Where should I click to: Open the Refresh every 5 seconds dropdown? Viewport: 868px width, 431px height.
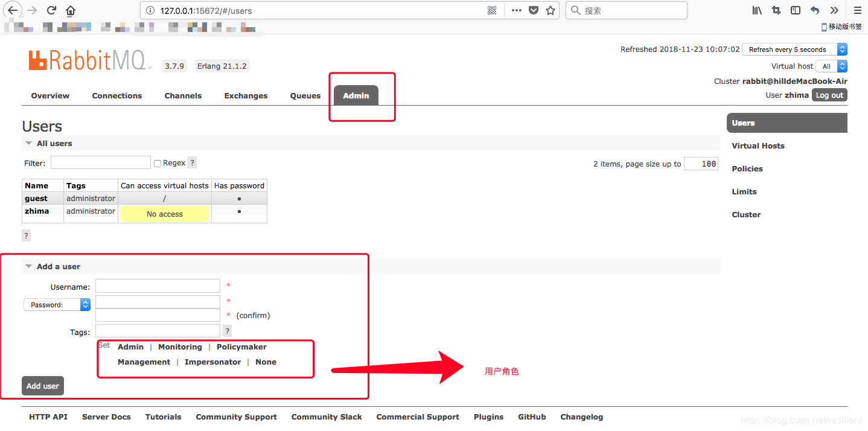click(x=794, y=49)
